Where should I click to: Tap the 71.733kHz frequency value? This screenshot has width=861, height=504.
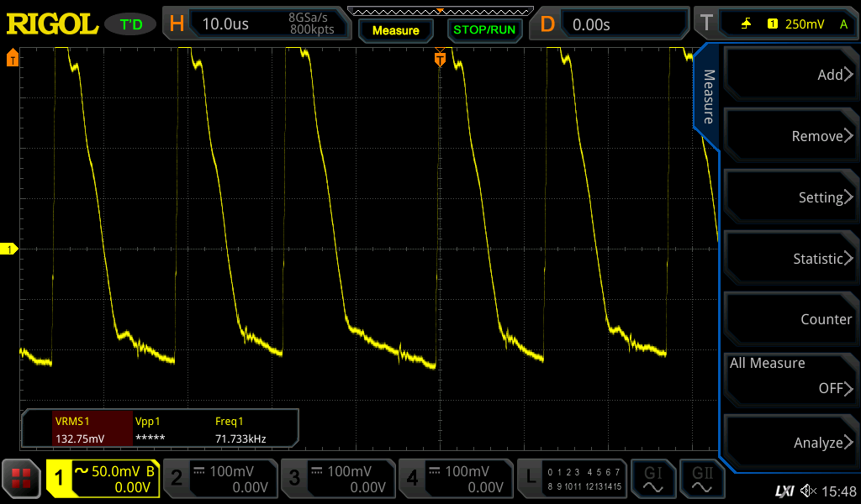[x=240, y=438]
